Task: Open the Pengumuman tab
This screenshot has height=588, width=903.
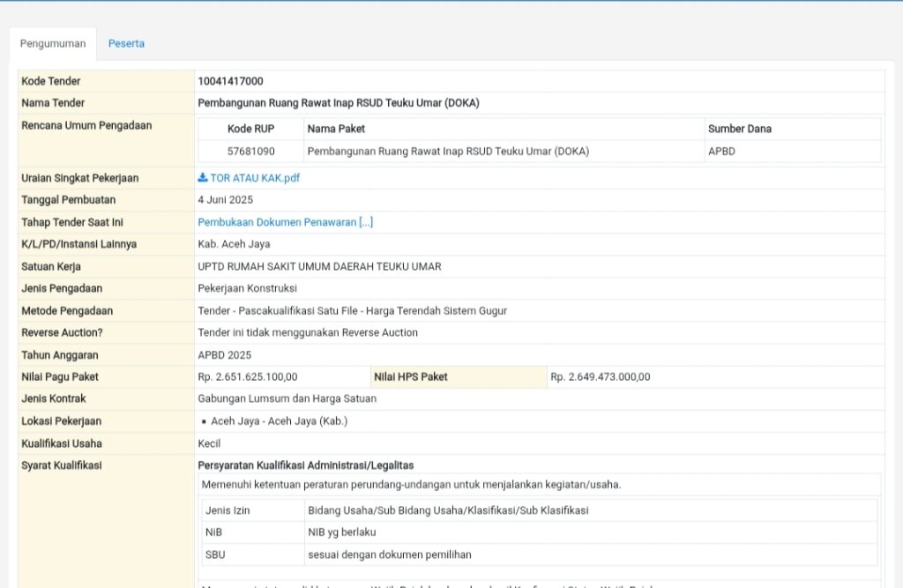Action: coord(53,44)
